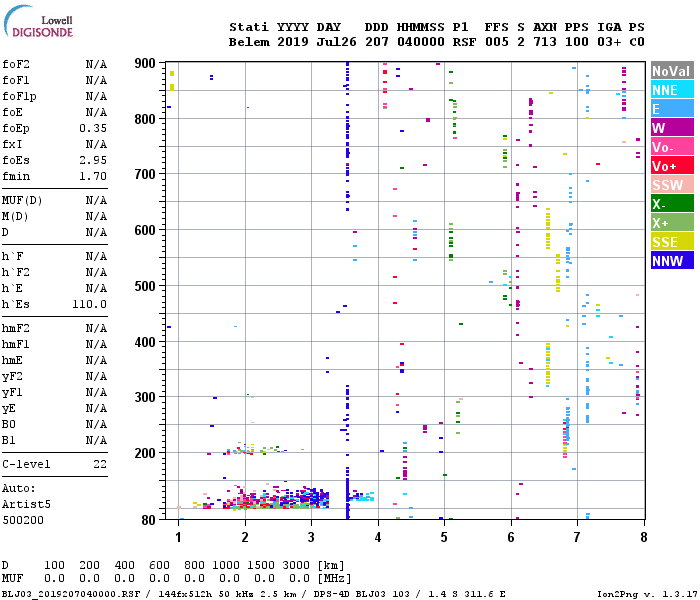This screenshot has height=600, width=700.
Task: Select the Vo+ red legend swatch
Action: (672, 166)
